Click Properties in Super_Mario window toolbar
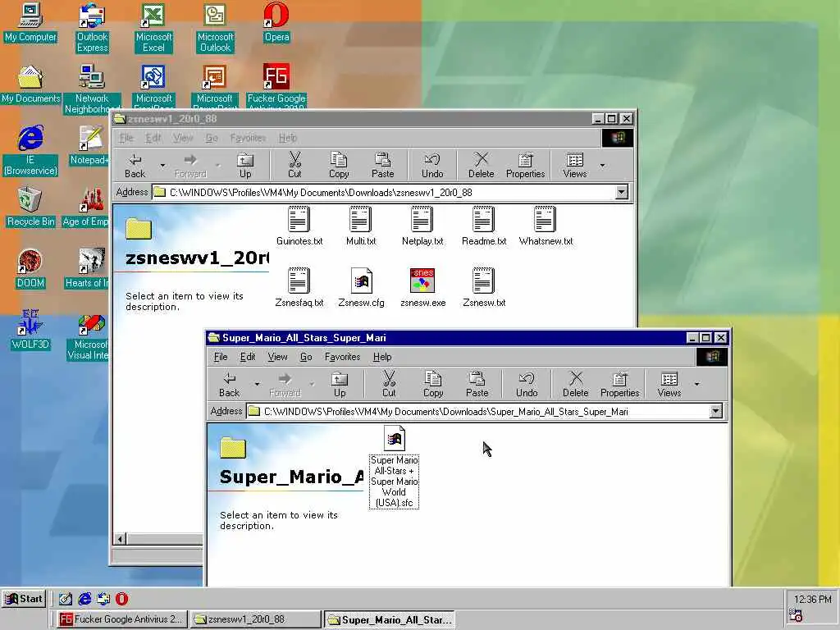Viewport: 840px width, 630px height. click(620, 385)
